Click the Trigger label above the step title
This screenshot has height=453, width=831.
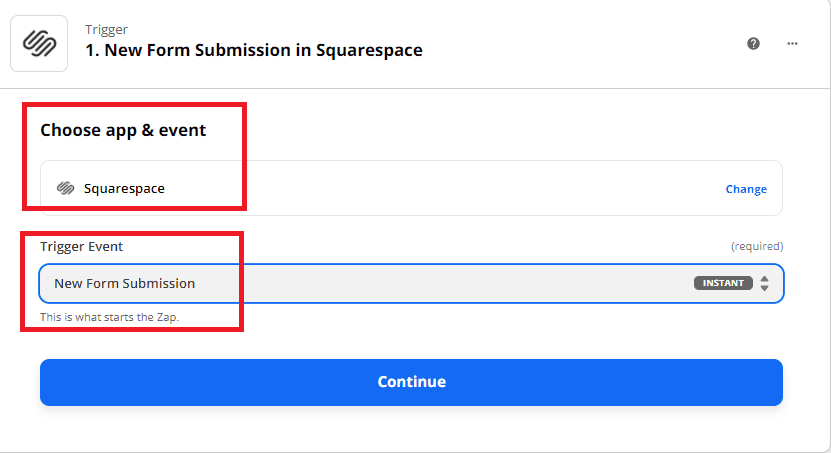(106, 30)
